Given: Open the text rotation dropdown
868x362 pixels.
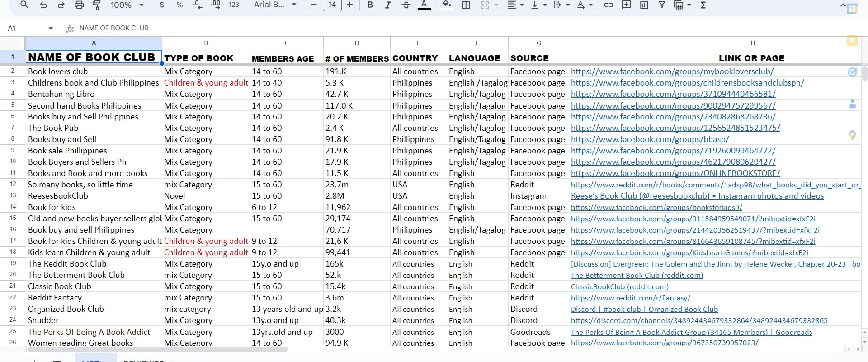Looking at the screenshot, I should pos(585,5).
